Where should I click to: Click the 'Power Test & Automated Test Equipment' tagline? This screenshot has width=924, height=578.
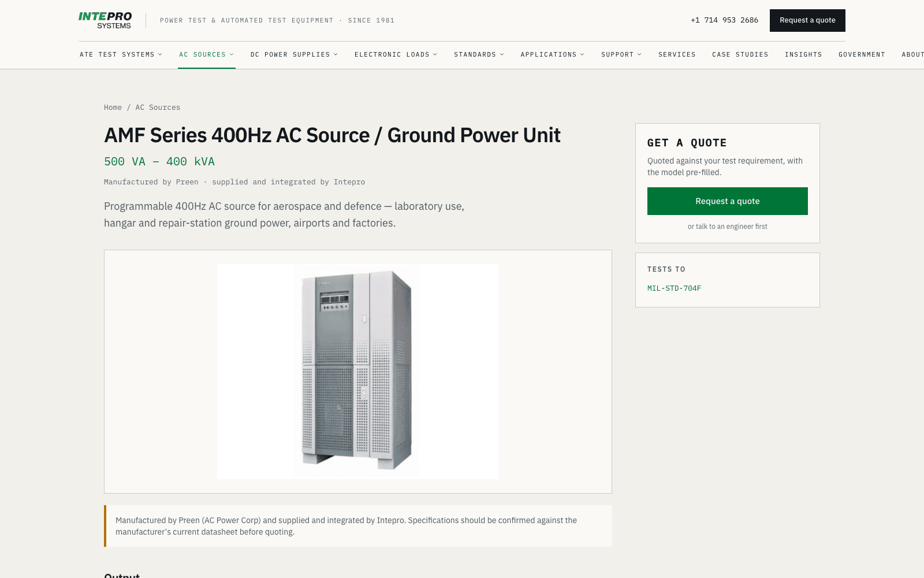pos(277,20)
